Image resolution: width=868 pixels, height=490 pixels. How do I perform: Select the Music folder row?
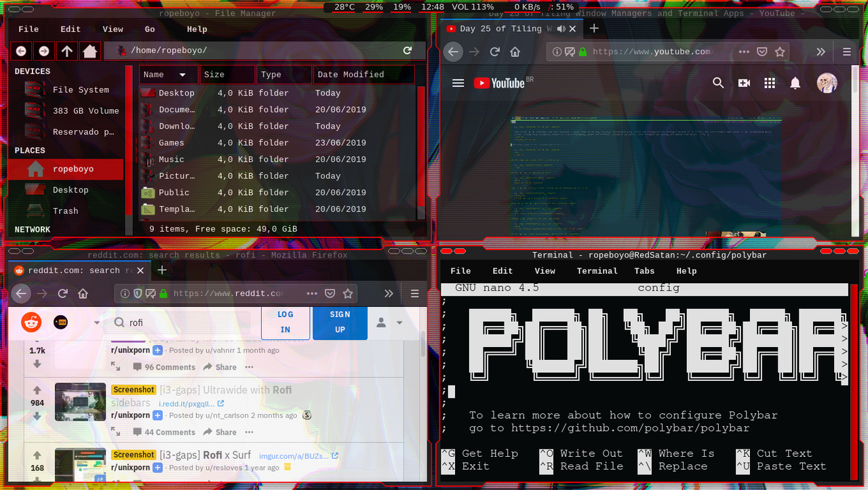(x=278, y=159)
